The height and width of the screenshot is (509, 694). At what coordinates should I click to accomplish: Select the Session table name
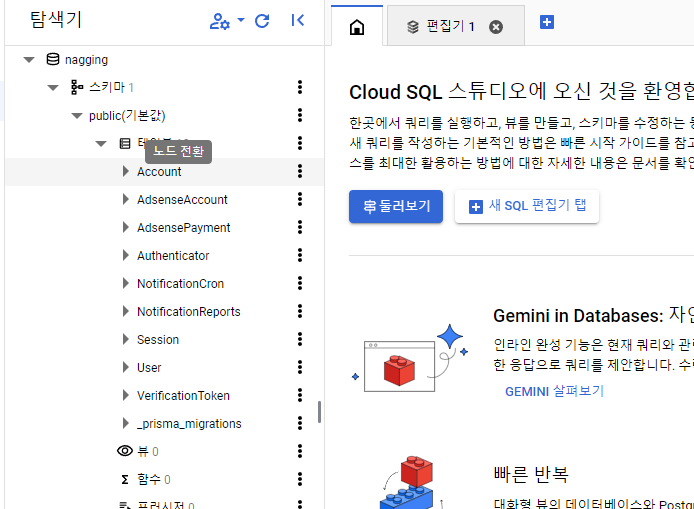[x=158, y=339]
